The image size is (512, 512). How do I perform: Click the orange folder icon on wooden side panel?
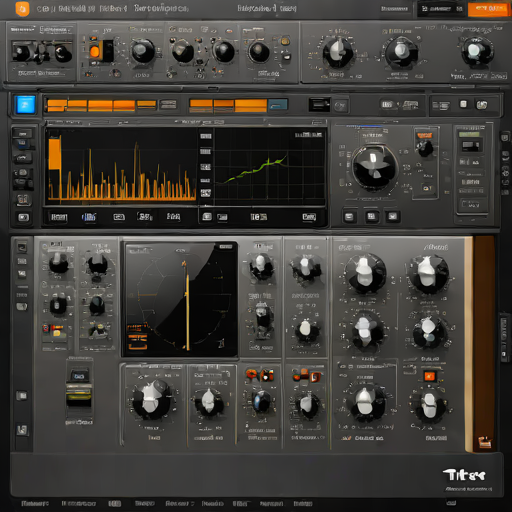tap(485, 442)
